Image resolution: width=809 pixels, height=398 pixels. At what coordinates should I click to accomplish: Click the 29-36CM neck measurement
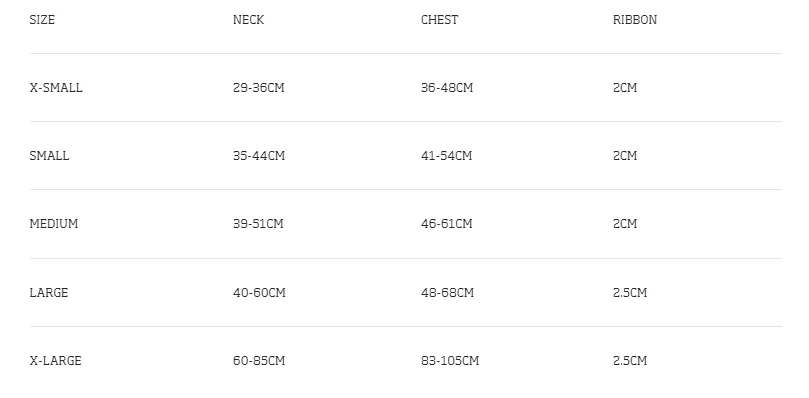coord(258,88)
